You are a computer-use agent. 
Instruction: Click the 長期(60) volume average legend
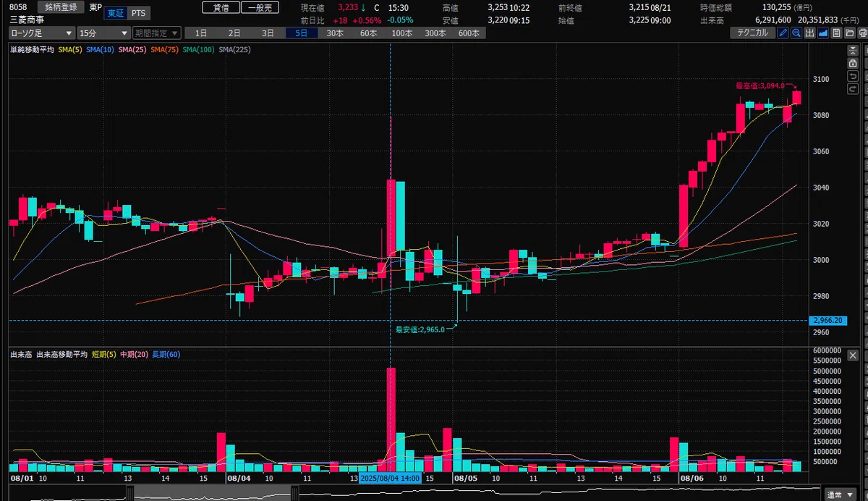tap(166, 355)
